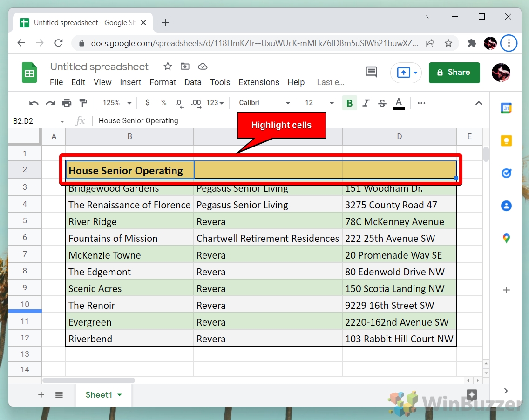Open the All sheets list icon
Image resolution: width=529 pixels, height=420 pixels.
tap(59, 395)
